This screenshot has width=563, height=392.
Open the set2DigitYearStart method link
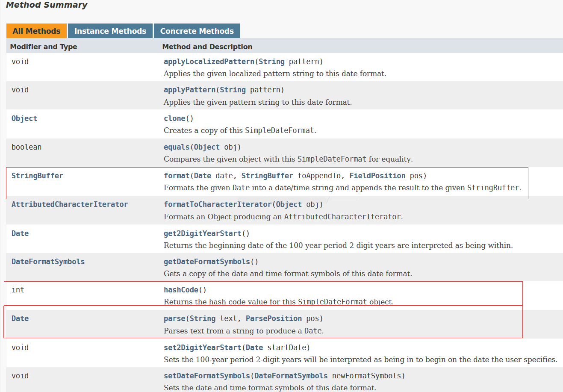[203, 348]
